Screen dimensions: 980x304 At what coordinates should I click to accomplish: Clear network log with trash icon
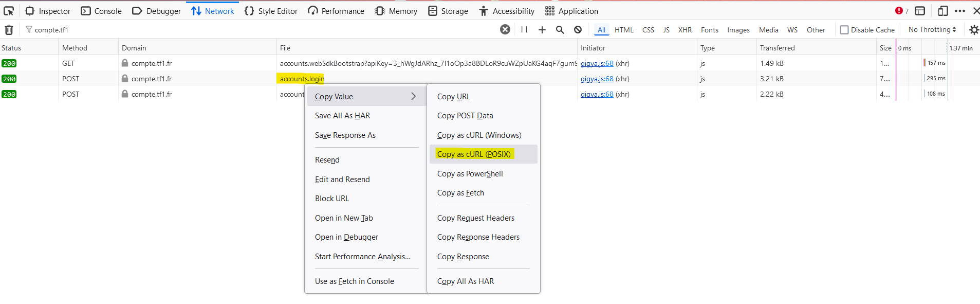9,30
